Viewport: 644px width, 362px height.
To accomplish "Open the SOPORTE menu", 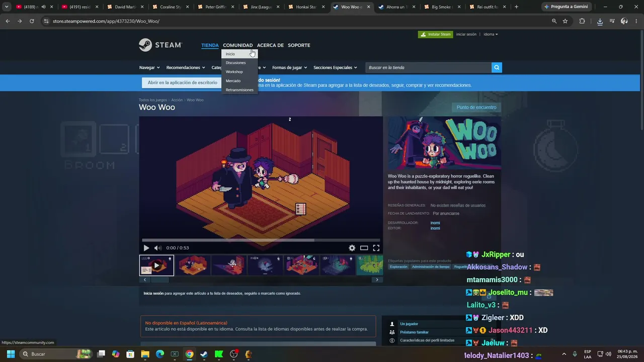I will pyautogui.click(x=299, y=45).
